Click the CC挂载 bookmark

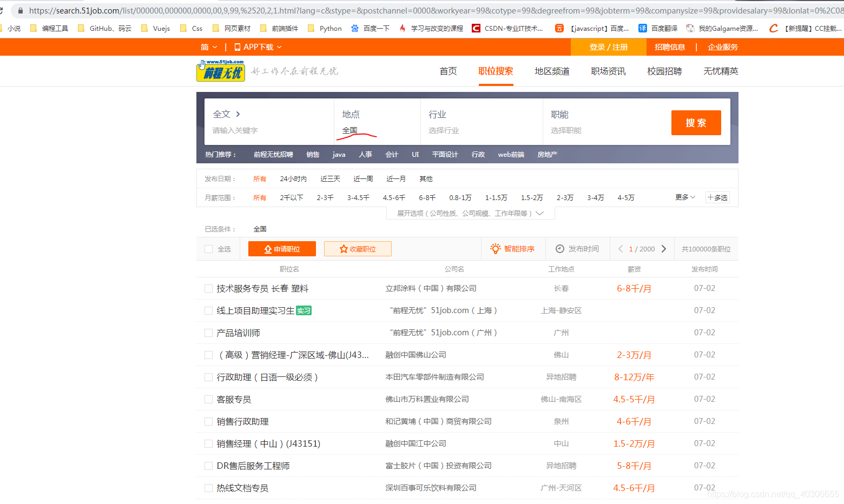pos(805,28)
